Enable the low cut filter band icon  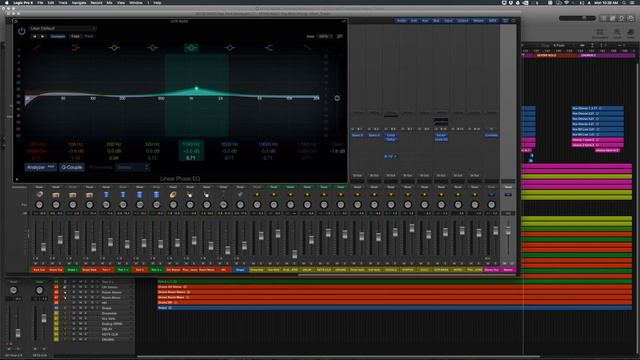pos(37,48)
